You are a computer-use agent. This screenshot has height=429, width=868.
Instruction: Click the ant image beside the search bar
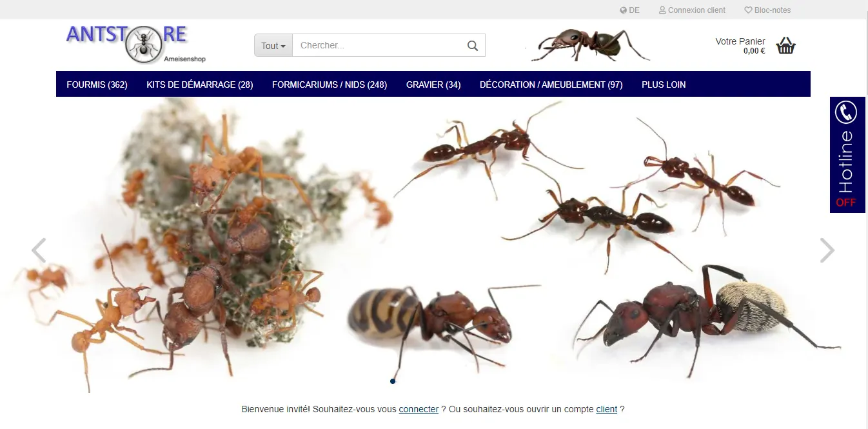(589, 45)
